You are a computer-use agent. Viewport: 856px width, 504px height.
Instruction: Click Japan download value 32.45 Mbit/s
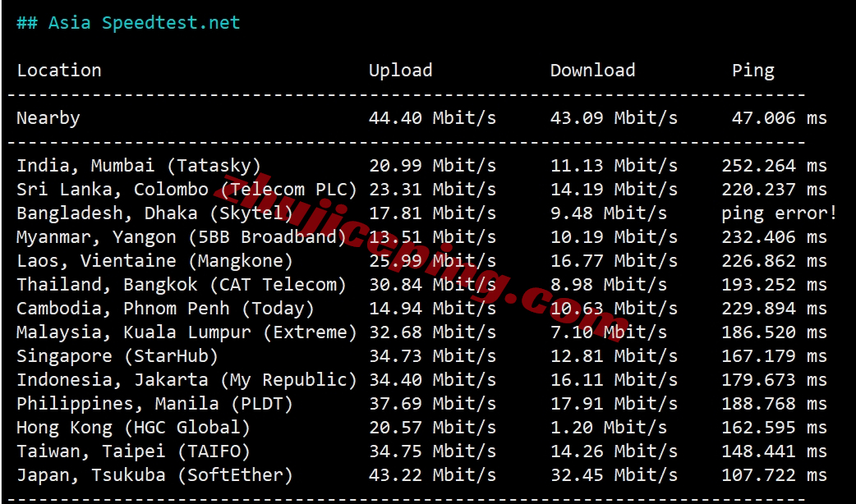tap(614, 474)
